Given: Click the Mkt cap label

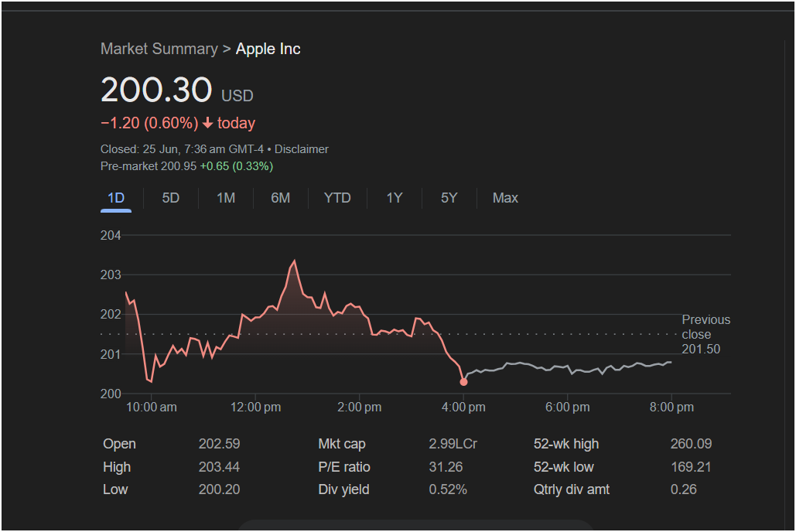Looking at the screenshot, I should pyautogui.click(x=342, y=444).
